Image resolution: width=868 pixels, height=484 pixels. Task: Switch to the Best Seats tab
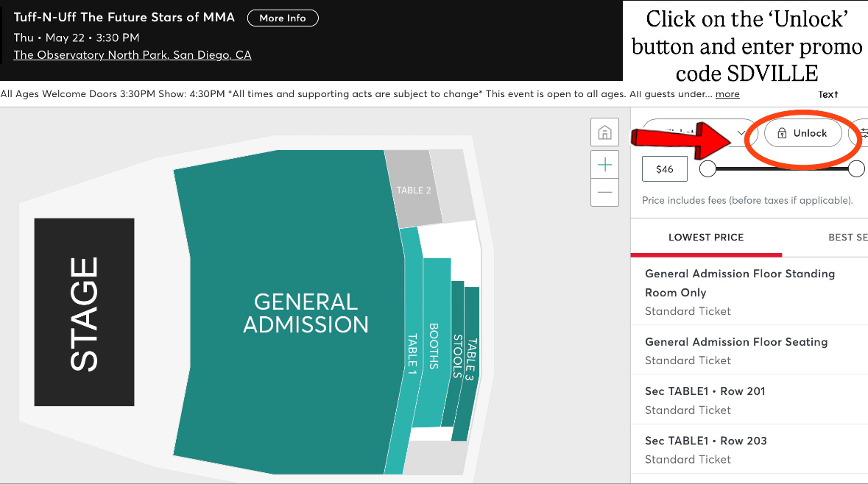pos(847,238)
